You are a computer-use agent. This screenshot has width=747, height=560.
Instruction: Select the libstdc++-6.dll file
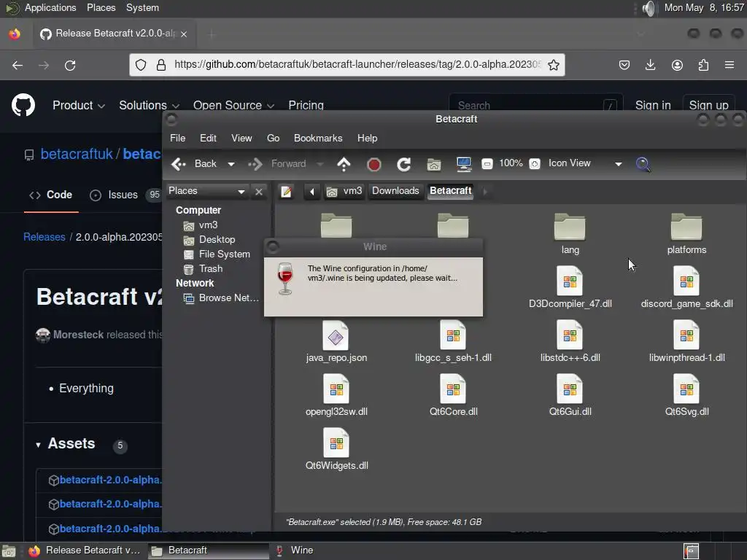[x=570, y=342]
